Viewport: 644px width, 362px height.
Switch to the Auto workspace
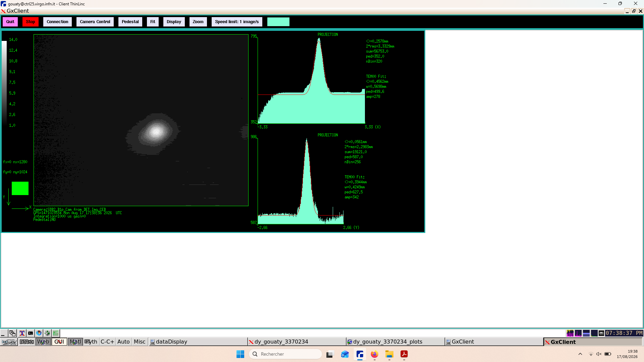123,342
